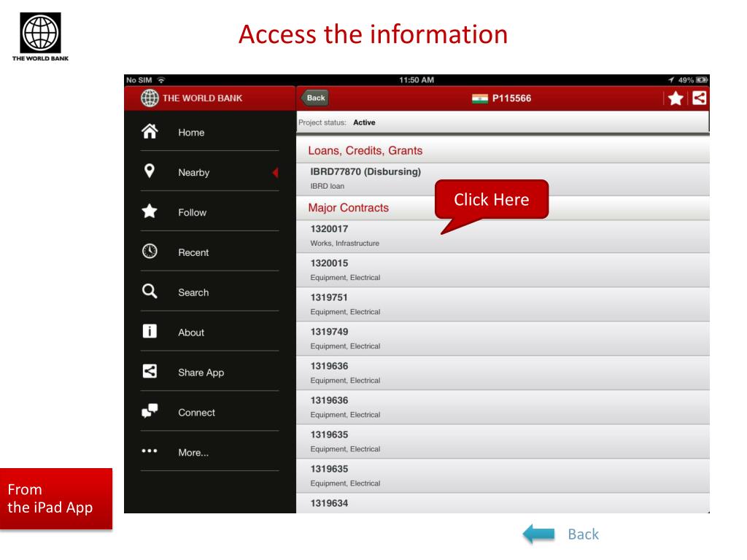The height and width of the screenshot is (560, 747).
Task: Follow the blue Back link on slide
Action: pyautogui.click(x=583, y=534)
